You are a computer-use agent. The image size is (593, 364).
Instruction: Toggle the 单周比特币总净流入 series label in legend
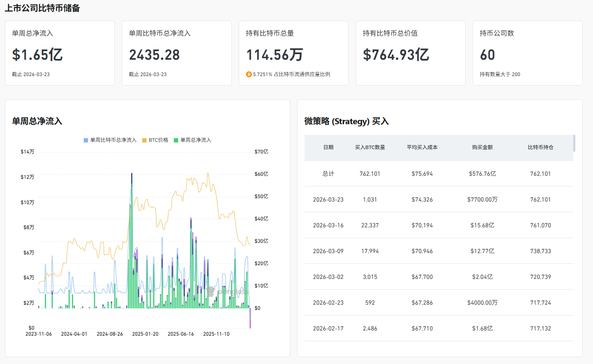pyautogui.click(x=113, y=140)
